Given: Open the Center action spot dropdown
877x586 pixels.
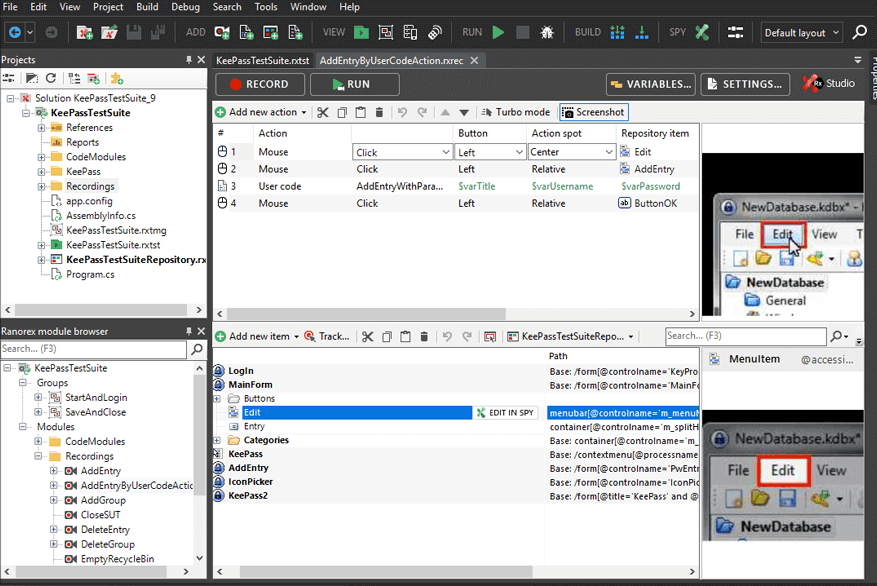Looking at the screenshot, I should pos(609,152).
